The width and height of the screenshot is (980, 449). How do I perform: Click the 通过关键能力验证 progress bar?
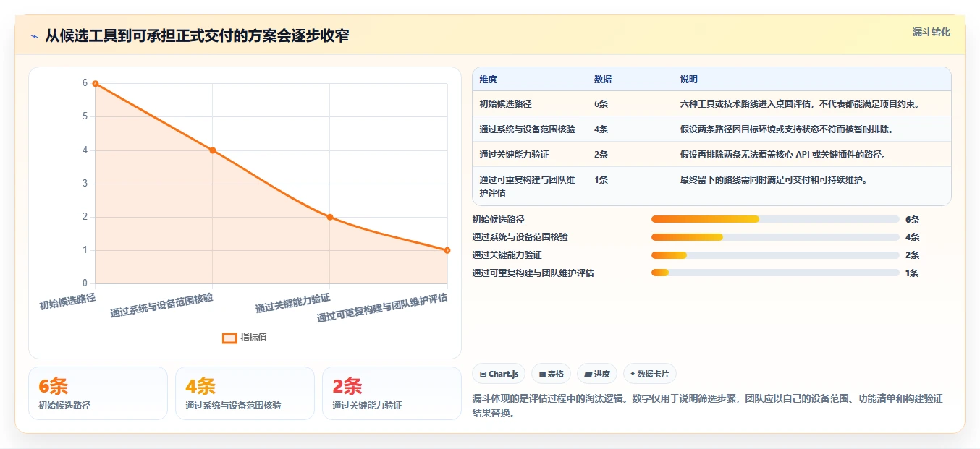pos(775,255)
